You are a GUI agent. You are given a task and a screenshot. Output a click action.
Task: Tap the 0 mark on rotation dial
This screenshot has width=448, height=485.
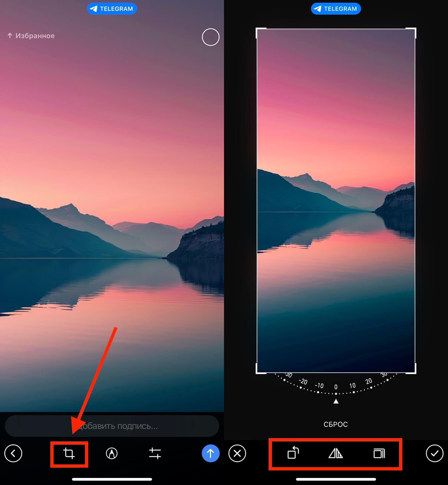click(x=336, y=387)
